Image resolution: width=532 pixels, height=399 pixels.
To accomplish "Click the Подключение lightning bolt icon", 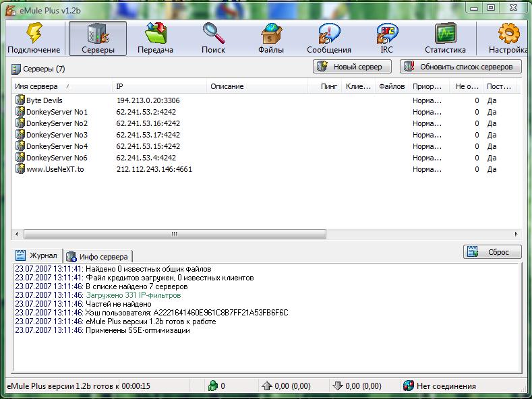I will click(34, 32).
